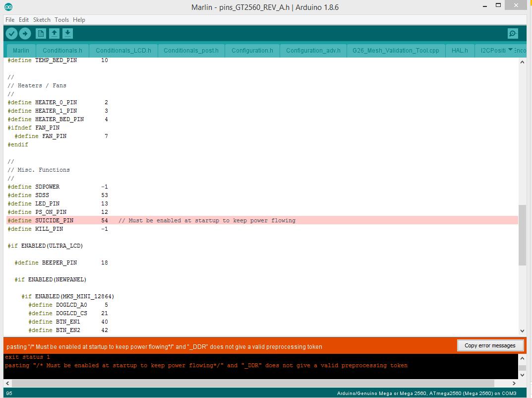Click the #if ENABLED(NEWPANEL) line

click(50, 279)
